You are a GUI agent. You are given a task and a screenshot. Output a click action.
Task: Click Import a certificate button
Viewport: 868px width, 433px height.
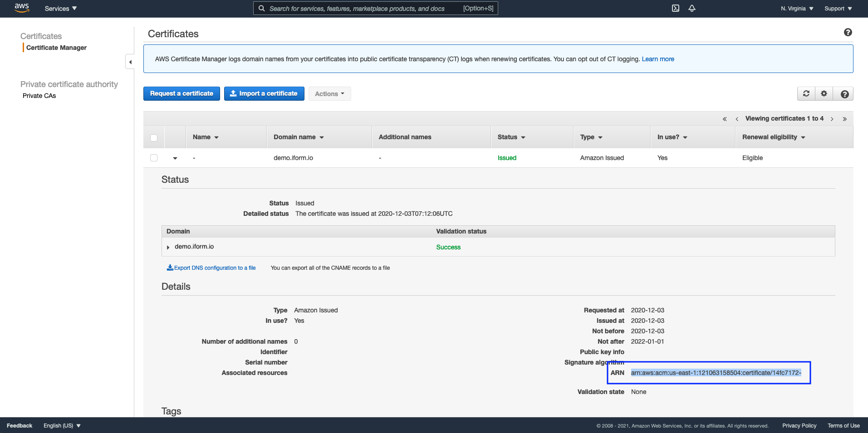click(264, 93)
